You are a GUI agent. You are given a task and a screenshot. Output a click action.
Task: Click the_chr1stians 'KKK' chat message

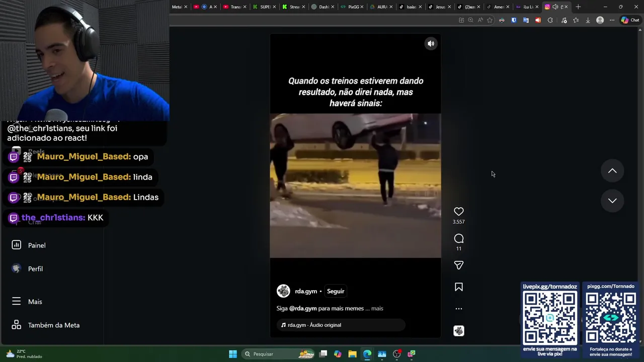[x=56, y=218]
